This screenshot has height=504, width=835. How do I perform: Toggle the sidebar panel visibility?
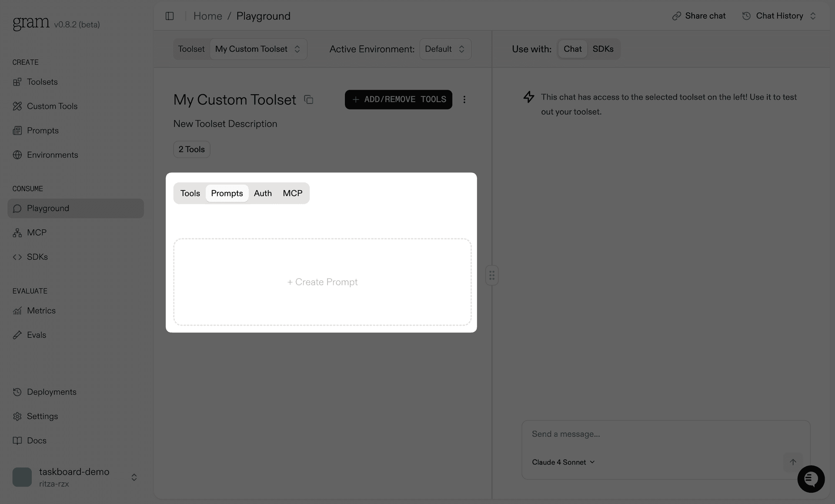pos(170,16)
